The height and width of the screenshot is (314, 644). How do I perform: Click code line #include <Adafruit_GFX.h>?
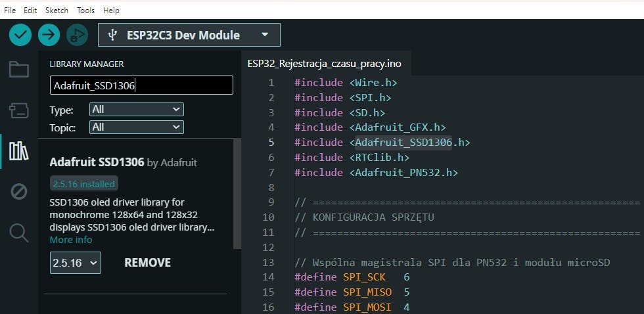[x=370, y=127]
